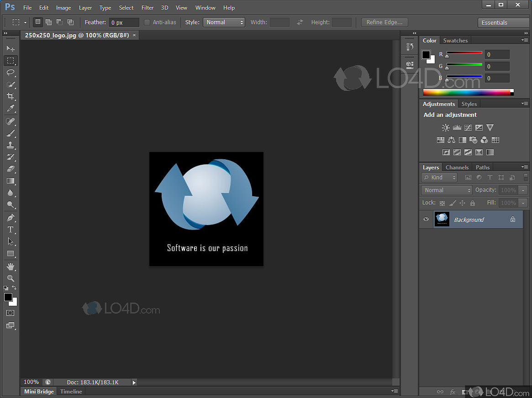Select the Eyedropper tool
Screen dimensions: 532x398
[x=11, y=109]
